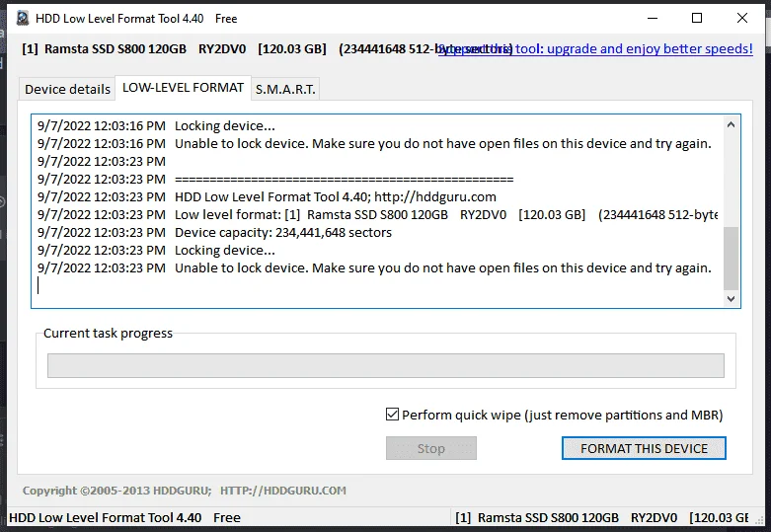Click the HTTP://HDDGURU.COM footer text

[x=283, y=491]
